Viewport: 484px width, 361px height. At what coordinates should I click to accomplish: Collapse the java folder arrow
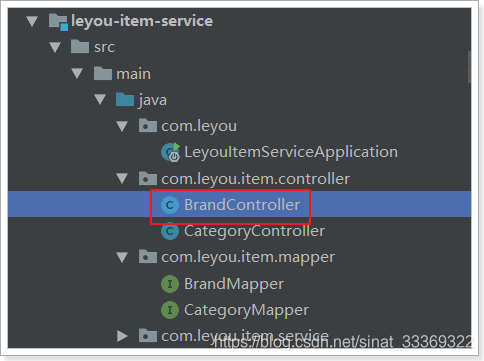[100, 100]
